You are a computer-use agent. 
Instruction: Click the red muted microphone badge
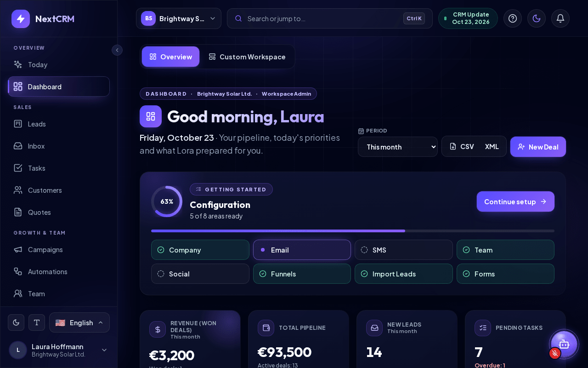[x=555, y=353]
